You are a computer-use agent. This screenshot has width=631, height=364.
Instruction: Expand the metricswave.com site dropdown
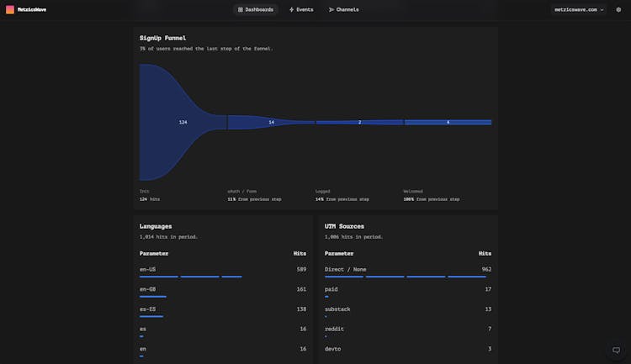click(579, 9)
